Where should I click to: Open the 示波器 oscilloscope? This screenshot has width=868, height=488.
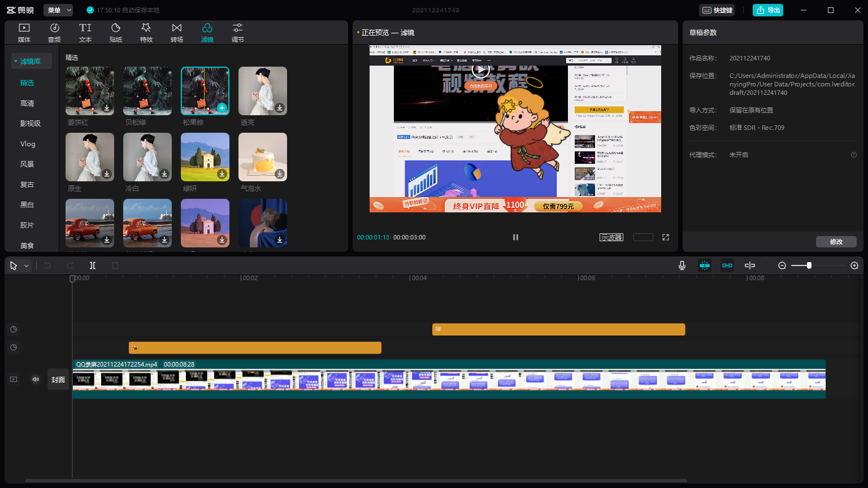611,237
